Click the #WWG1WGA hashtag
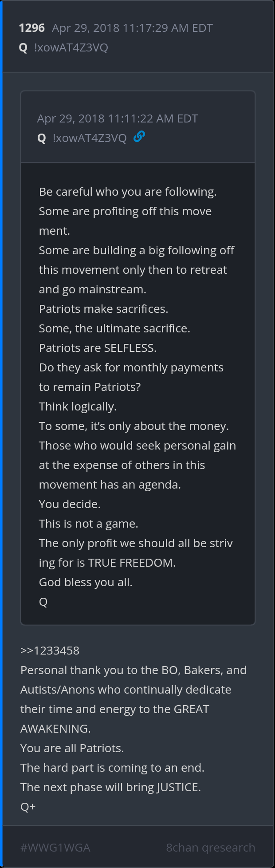 pyautogui.click(x=55, y=848)
